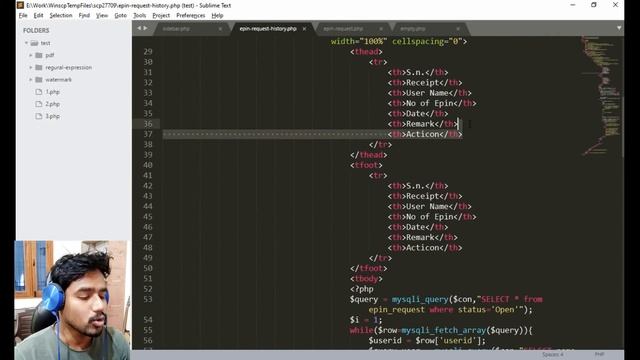Place cursor in Acticon on line 37
Viewport: 640px width, 360px height.
[422, 134]
